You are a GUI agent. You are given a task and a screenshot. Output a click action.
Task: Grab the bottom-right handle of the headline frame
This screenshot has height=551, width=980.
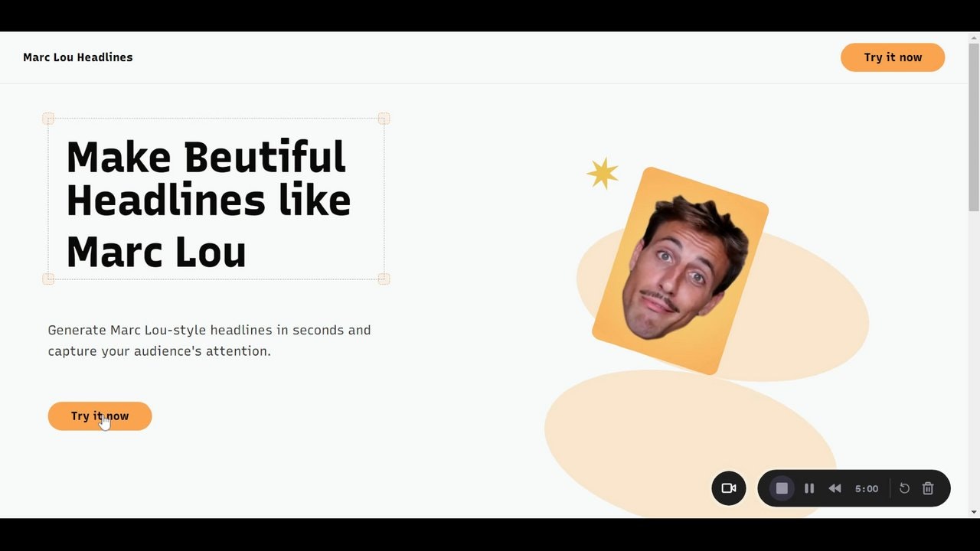(x=384, y=279)
